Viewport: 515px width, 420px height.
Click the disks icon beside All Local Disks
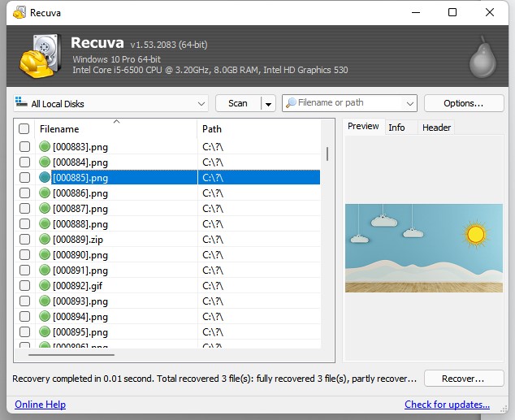pyautogui.click(x=21, y=102)
